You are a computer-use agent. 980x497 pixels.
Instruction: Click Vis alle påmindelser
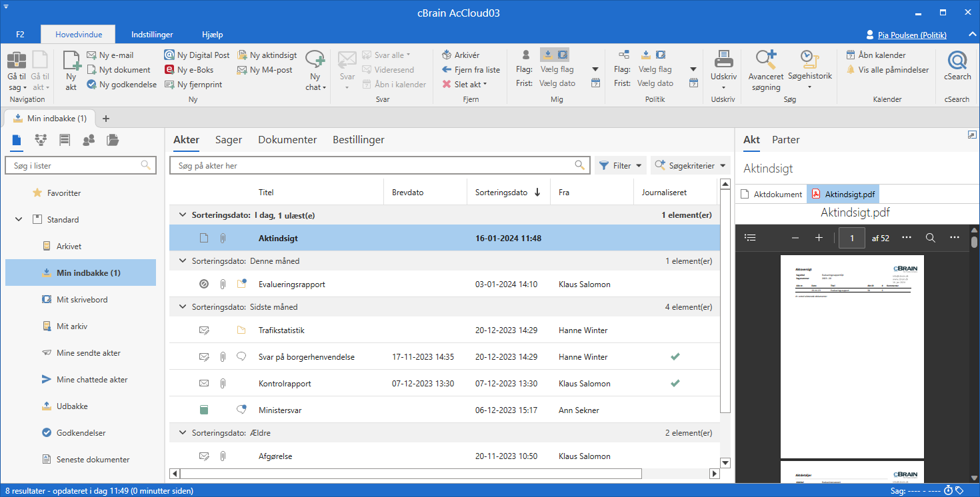(x=887, y=70)
